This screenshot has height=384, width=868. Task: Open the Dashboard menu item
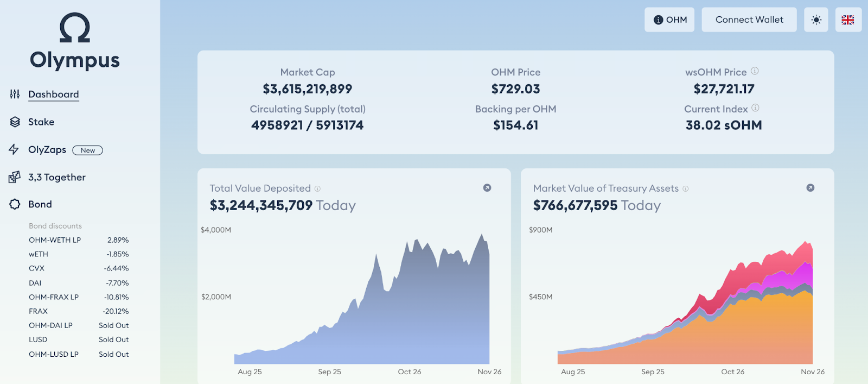click(54, 94)
